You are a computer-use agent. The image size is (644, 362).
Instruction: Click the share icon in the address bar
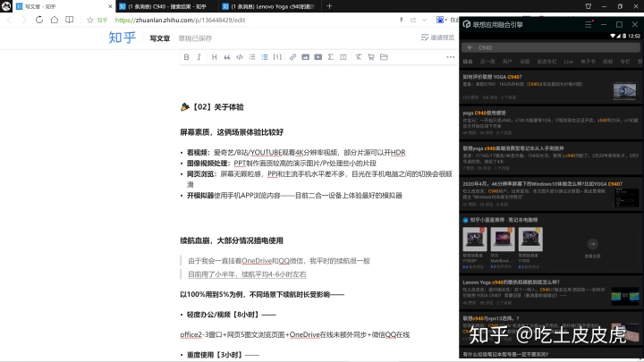pyautogui.click(x=413, y=20)
